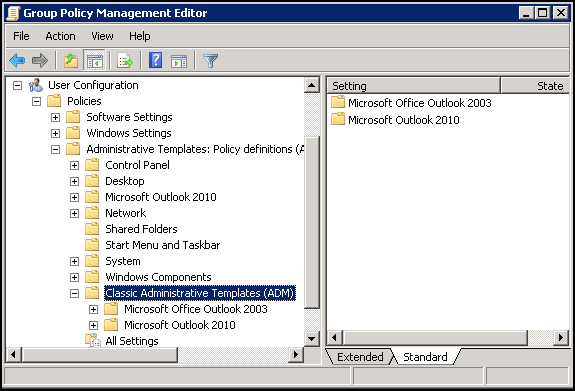Expand the Control Panel node
The image size is (575, 391).
[x=74, y=165]
